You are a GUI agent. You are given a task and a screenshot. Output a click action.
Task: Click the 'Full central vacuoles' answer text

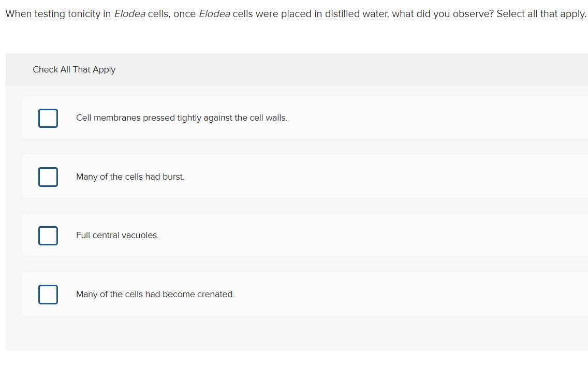117,235
